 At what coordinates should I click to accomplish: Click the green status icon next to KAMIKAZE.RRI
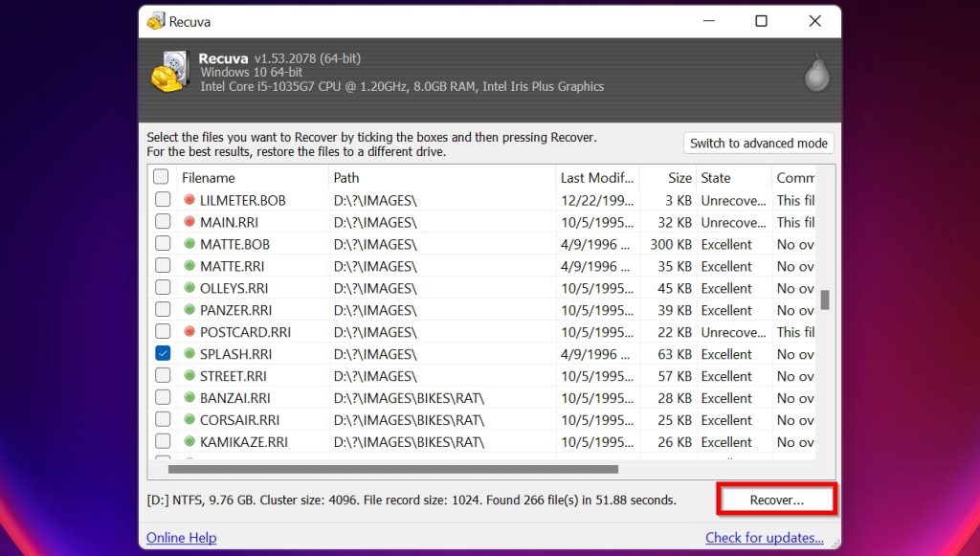click(189, 442)
